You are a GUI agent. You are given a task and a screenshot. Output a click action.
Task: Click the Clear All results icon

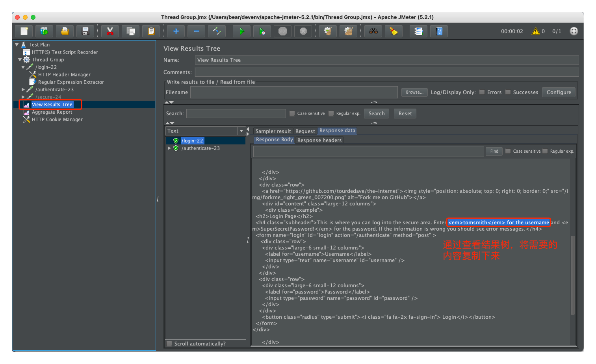tap(348, 31)
